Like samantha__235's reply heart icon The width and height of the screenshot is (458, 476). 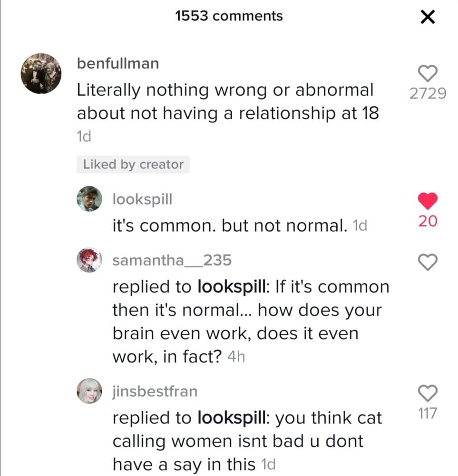pyautogui.click(x=428, y=261)
